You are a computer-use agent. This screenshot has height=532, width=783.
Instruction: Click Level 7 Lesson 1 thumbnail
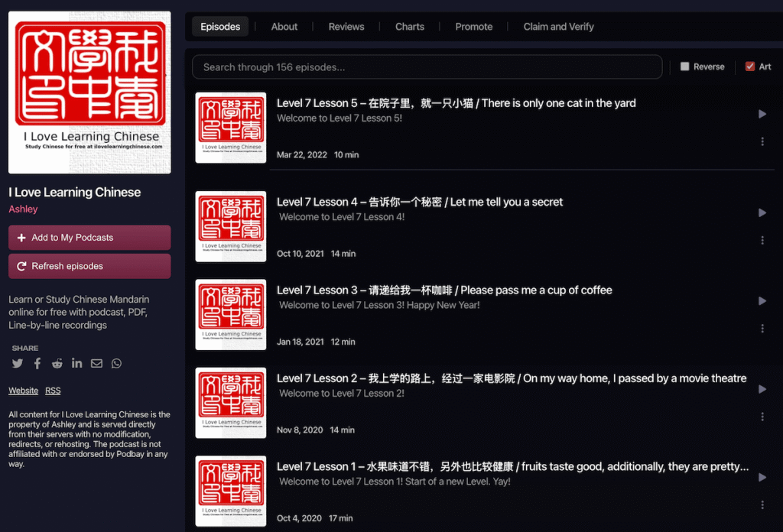point(231,491)
